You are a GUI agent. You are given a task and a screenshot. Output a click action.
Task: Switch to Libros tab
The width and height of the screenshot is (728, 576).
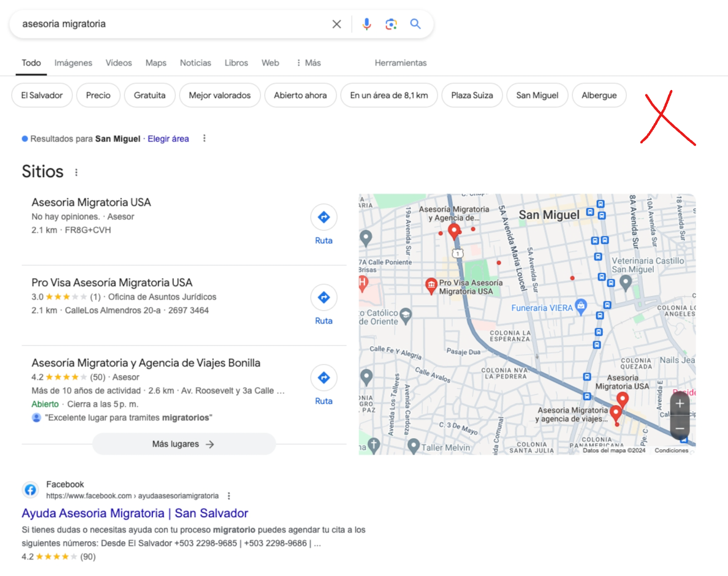[237, 63]
